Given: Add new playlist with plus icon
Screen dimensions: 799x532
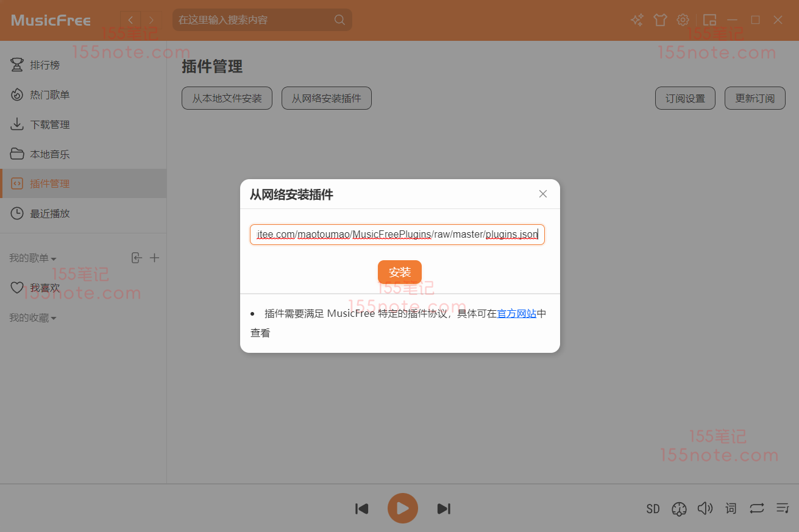Looking at the screenshot, I should [x=155, y=258].
